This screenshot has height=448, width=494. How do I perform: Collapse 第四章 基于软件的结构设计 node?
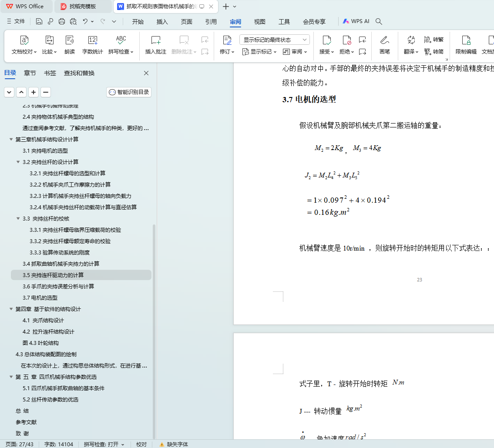(11, 309)
